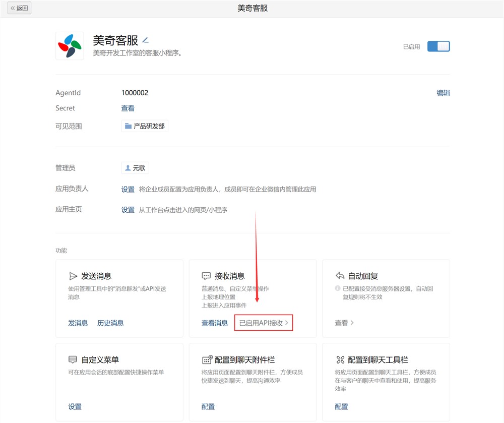This screenshot has width=504, height=423.
Task: Click the 接收消息 card title
Action: [229, 276]
